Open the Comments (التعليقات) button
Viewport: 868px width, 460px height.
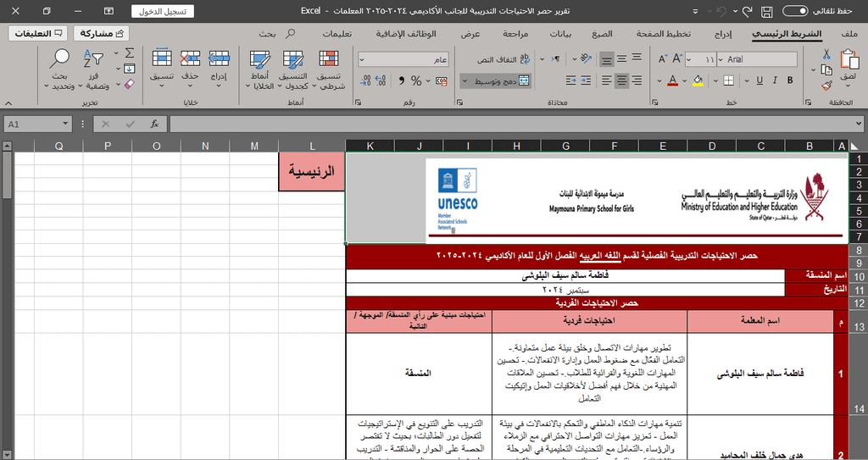[x=38, y=34]
